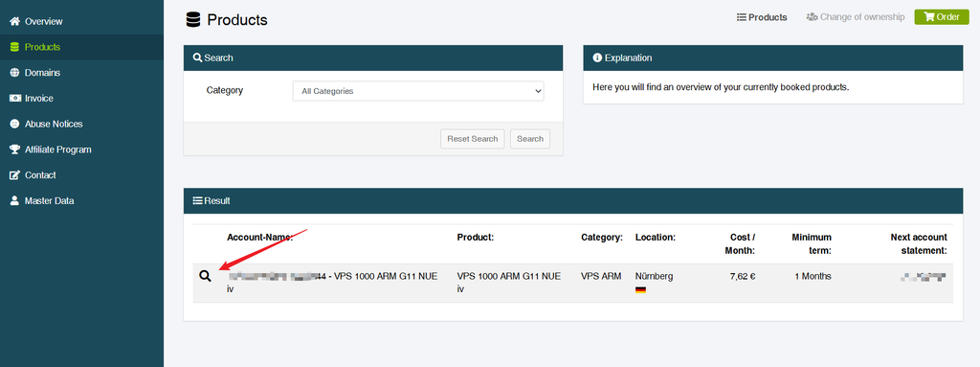The image size is (980, 367).
Task: Click the 'Minimum term:' column header
Action: coord(812,244)
